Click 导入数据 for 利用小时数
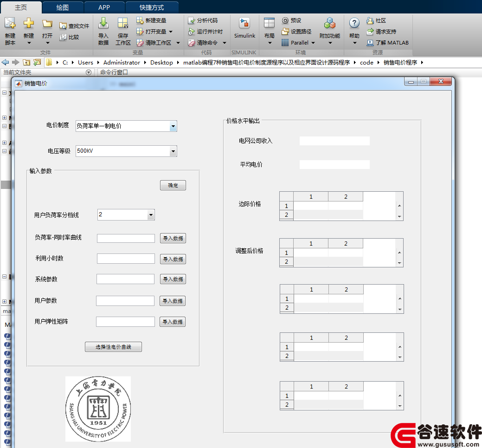This screenshot has width=482, height=448. pyautogui.click(x=173, y=259)
